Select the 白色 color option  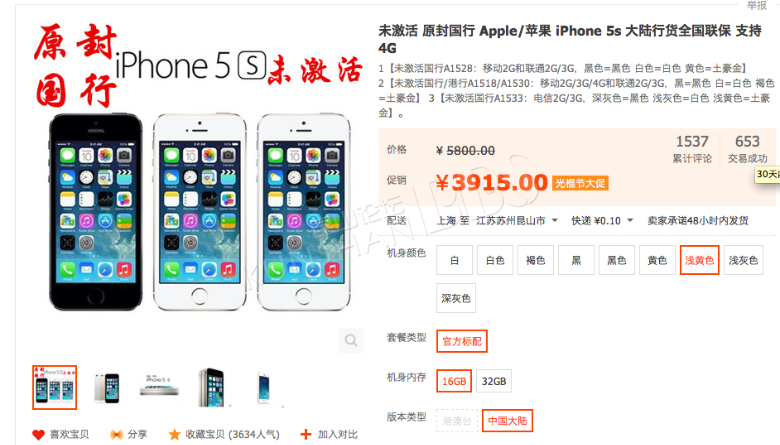[495, 260]
